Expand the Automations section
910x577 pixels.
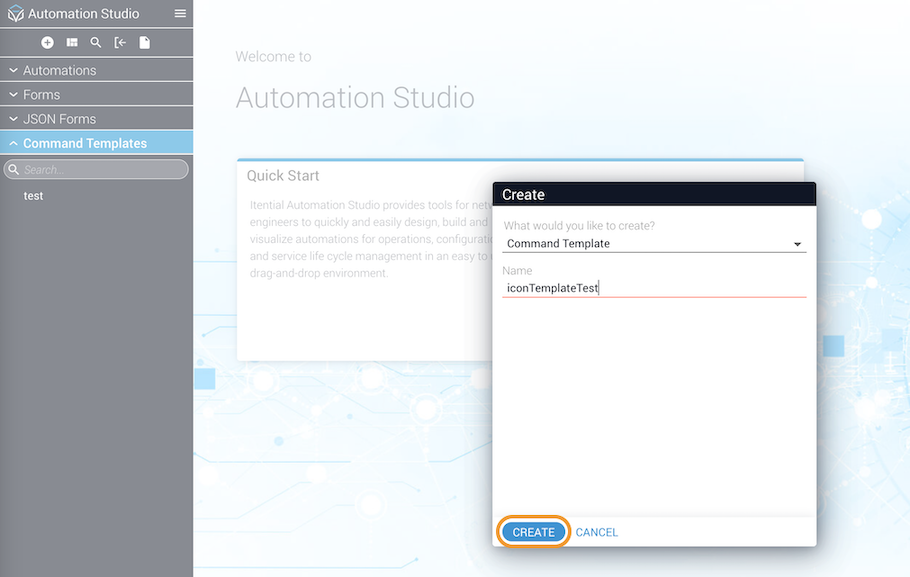coord(96,70)
